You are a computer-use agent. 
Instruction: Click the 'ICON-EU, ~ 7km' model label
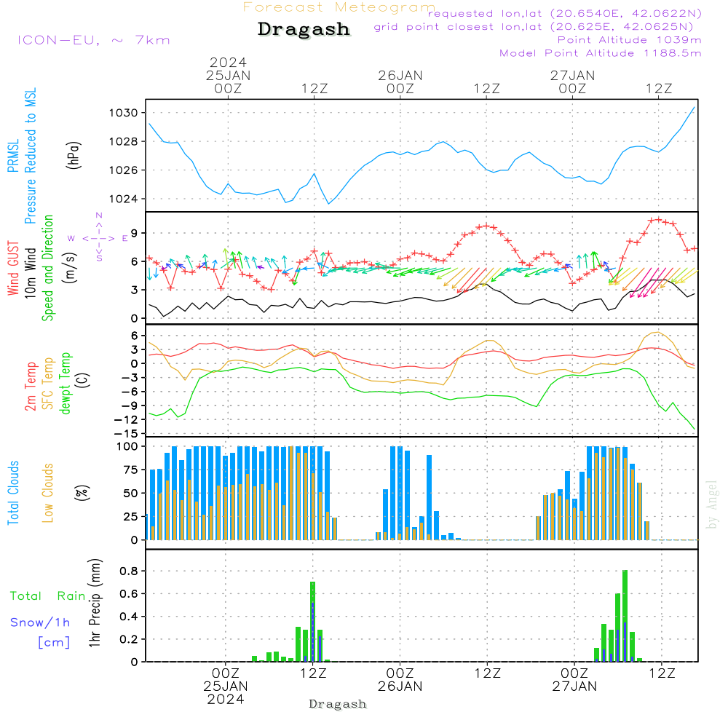point(94,40)
